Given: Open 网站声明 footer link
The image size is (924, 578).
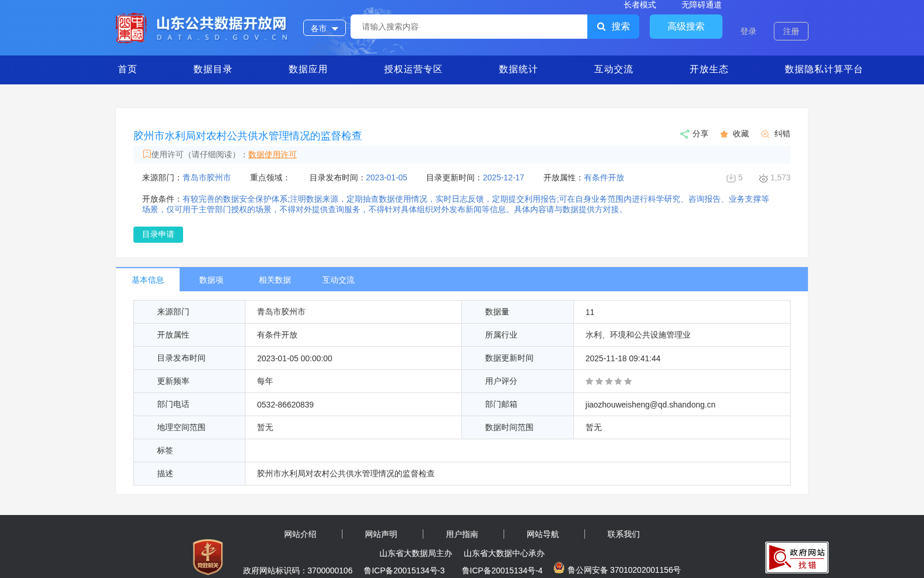Looking at the screenshot, I should click(x=381, y=535).
